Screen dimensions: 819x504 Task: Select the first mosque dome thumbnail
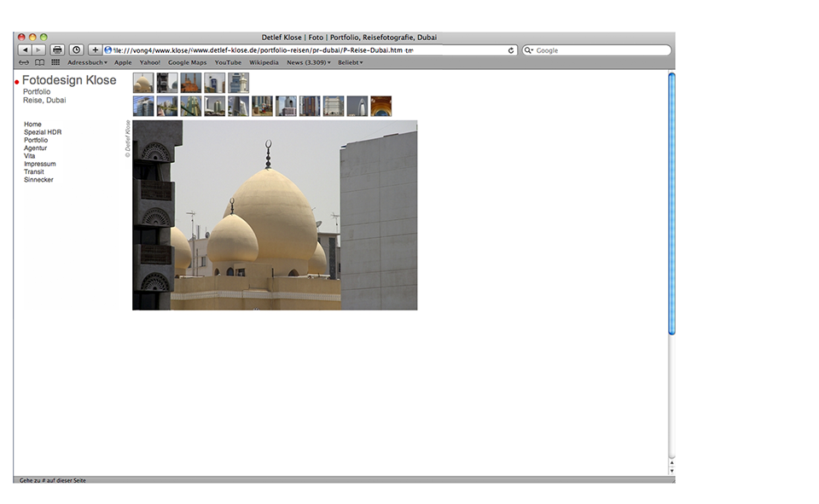(x=143, y=83)
